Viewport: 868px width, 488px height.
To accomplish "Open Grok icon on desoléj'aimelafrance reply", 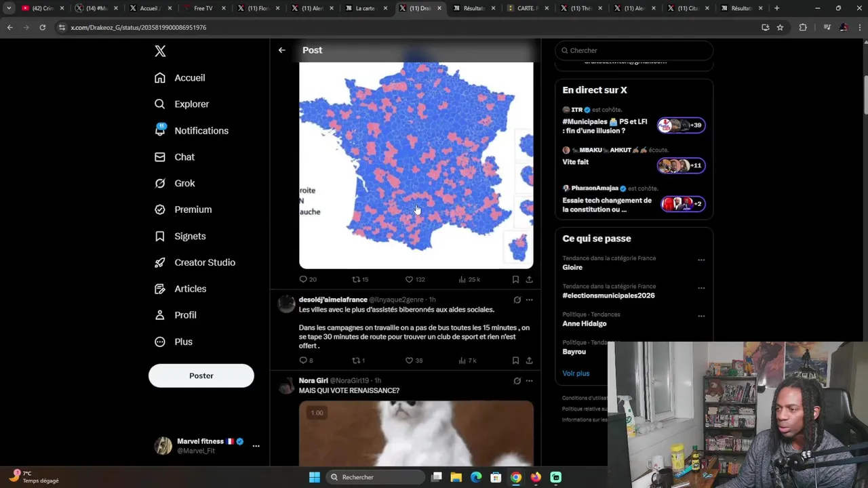I will click(517, 300).
